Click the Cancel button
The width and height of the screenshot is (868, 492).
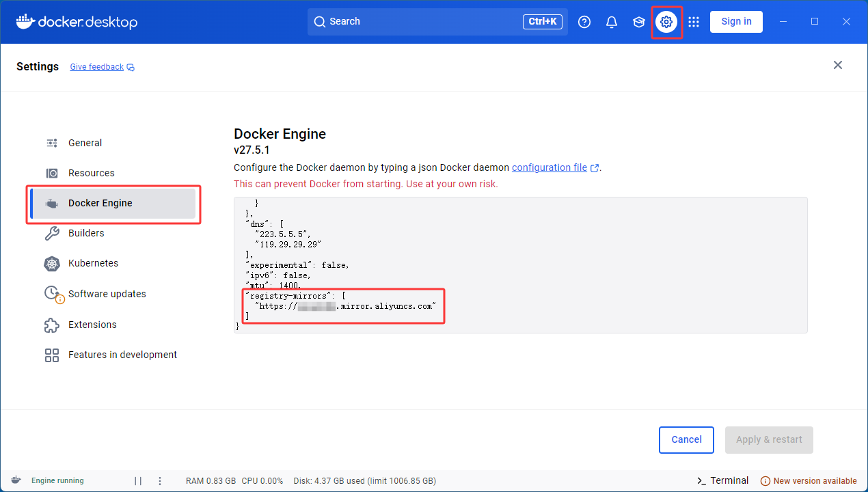pyautogui.click(x=686, y=440)
